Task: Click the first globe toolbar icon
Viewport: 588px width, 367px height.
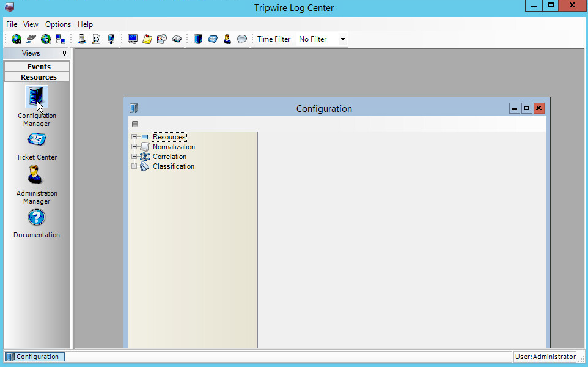Action: (17, 39)
